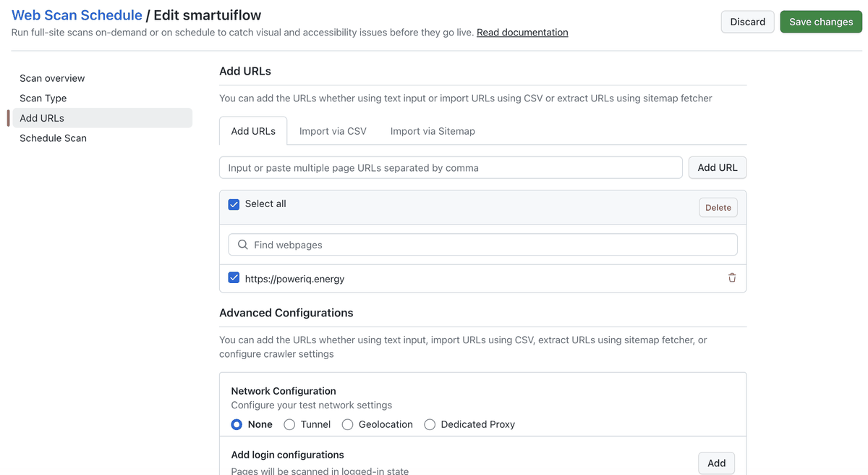The width and height of the screenshot is (868, 475).
Task: Uncheck the https://poweriq.energy checkbox
Action: (234, 277)
